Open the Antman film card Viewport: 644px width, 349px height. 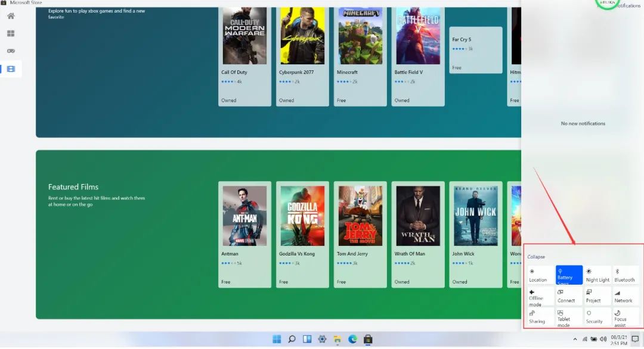coord(245,235)
